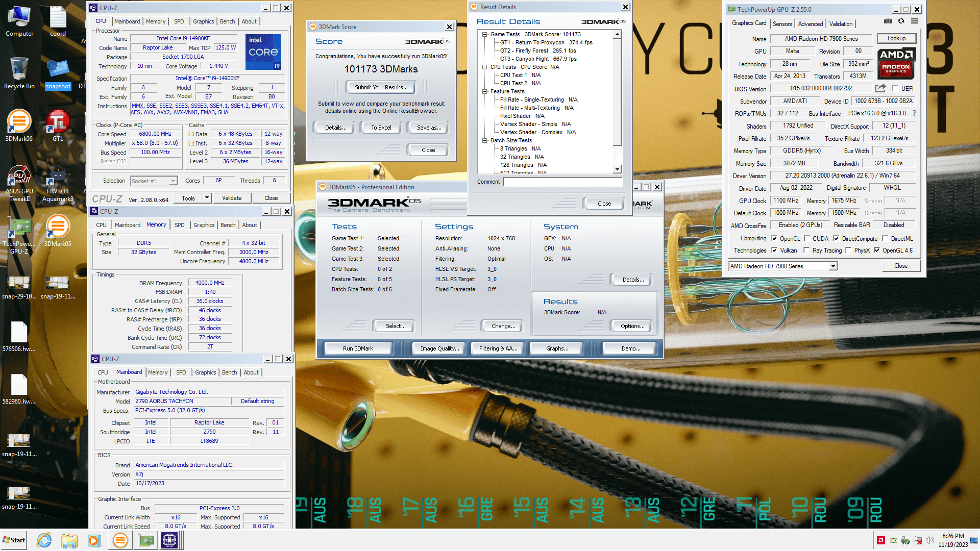Refresh GPU-Z readings with the refresh icon
This screenshot has width=980, height=551.
tap(901, 21)
